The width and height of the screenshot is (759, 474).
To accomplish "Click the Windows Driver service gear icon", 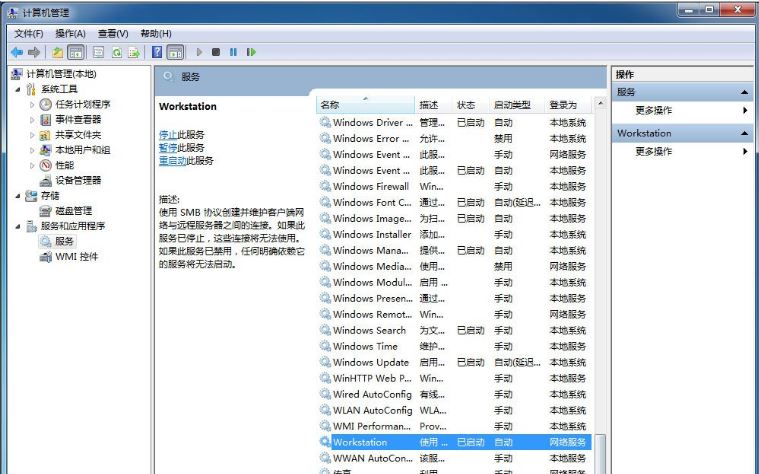I will [x=325, y=122].
